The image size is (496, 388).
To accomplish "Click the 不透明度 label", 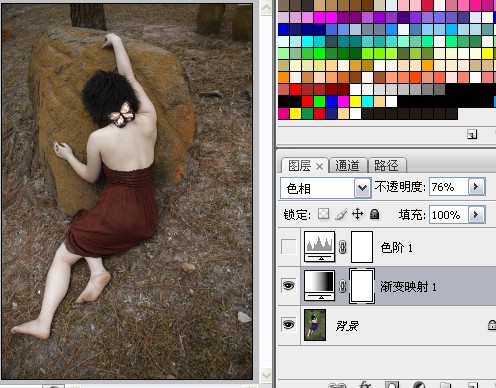I will click(x=400, y=187).
